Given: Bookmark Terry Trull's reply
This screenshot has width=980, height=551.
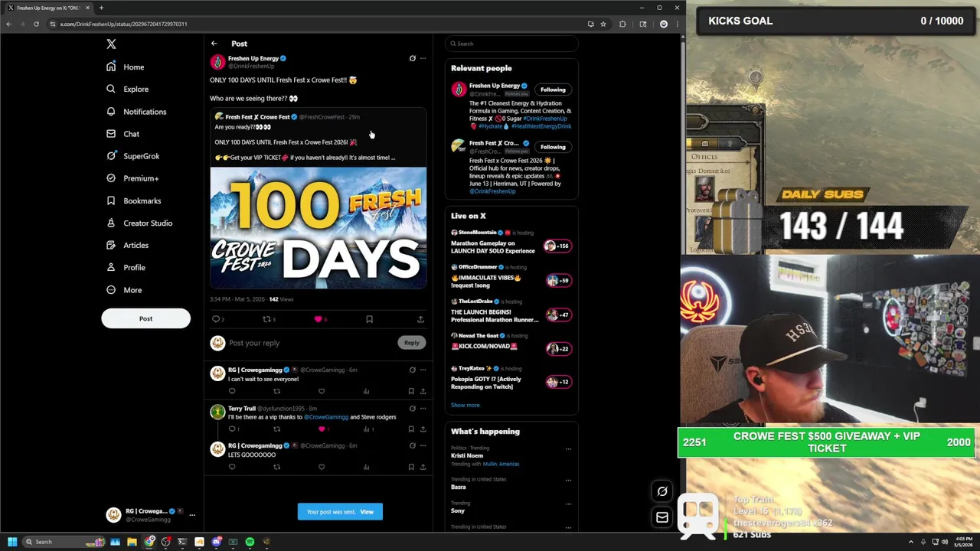Looking at the screenshot, I should coord(411,429).
